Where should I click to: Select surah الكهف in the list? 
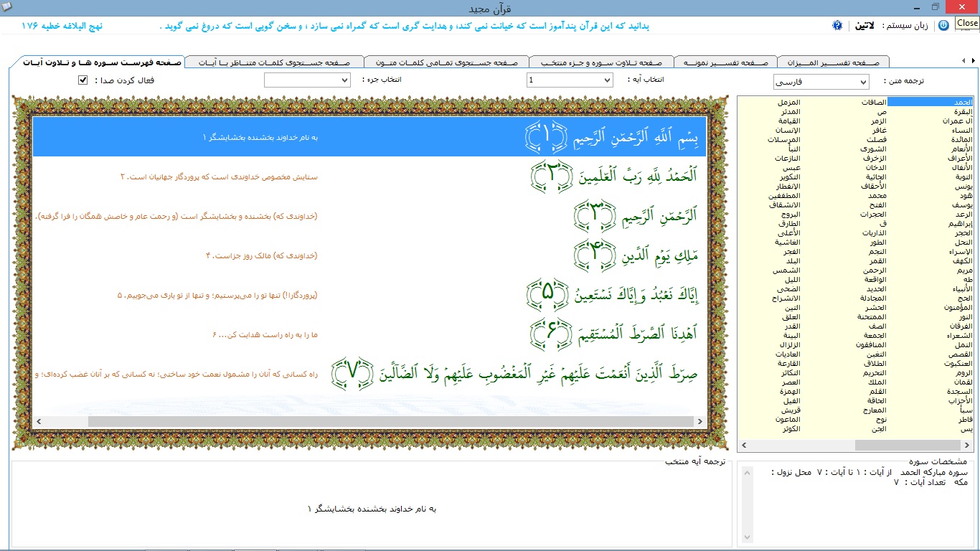click(963, 261)
